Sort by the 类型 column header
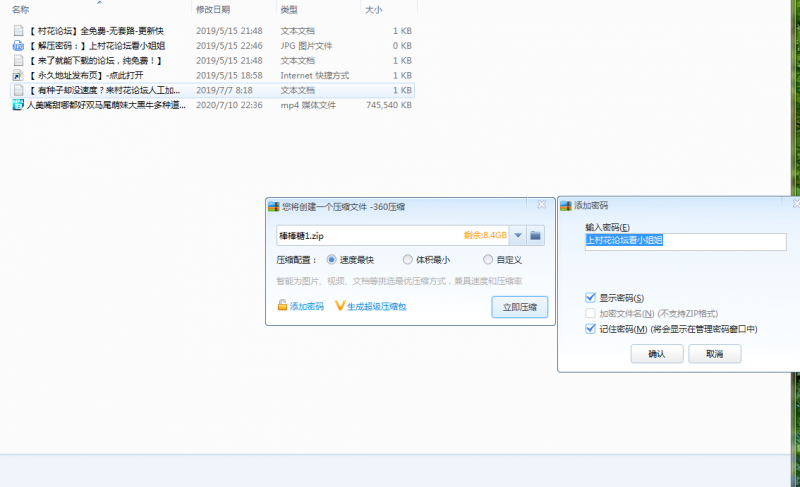The width and height of the screenshot is (800, 487). coord(289,9)
